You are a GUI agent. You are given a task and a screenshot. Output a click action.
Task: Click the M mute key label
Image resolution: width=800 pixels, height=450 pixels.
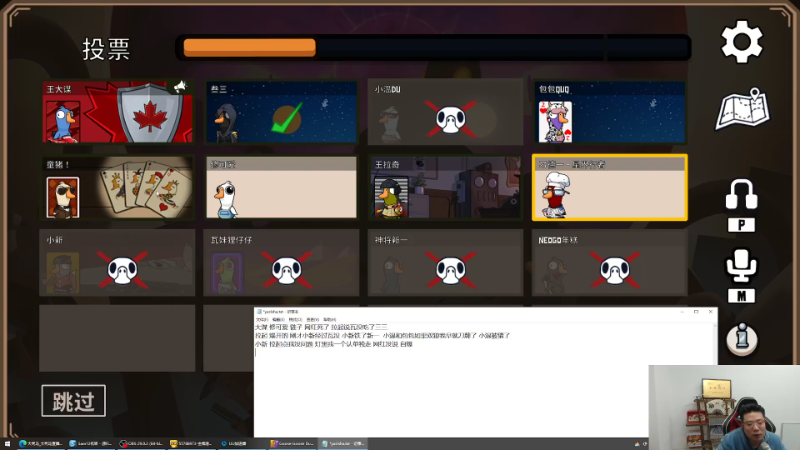click(x=741, y=296)
